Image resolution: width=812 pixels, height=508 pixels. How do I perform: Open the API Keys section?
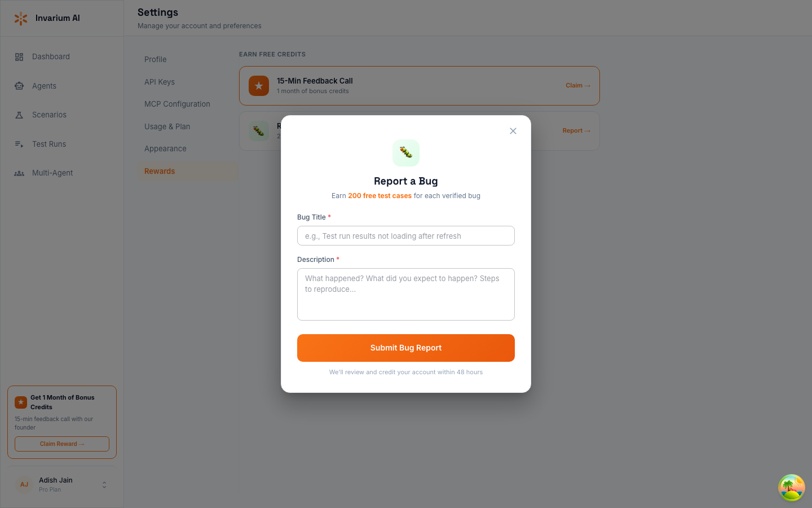tap(160, 82)
